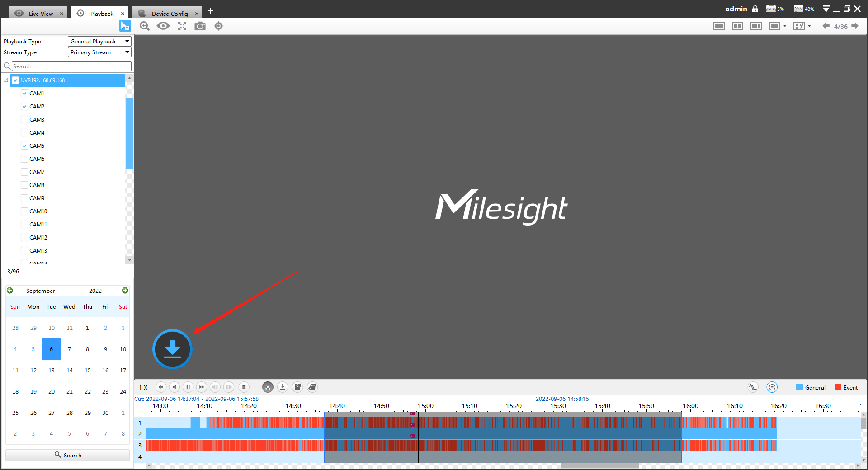Uncheck the CAM5 checkbox

pyautogui.click(x=24, y=146)
